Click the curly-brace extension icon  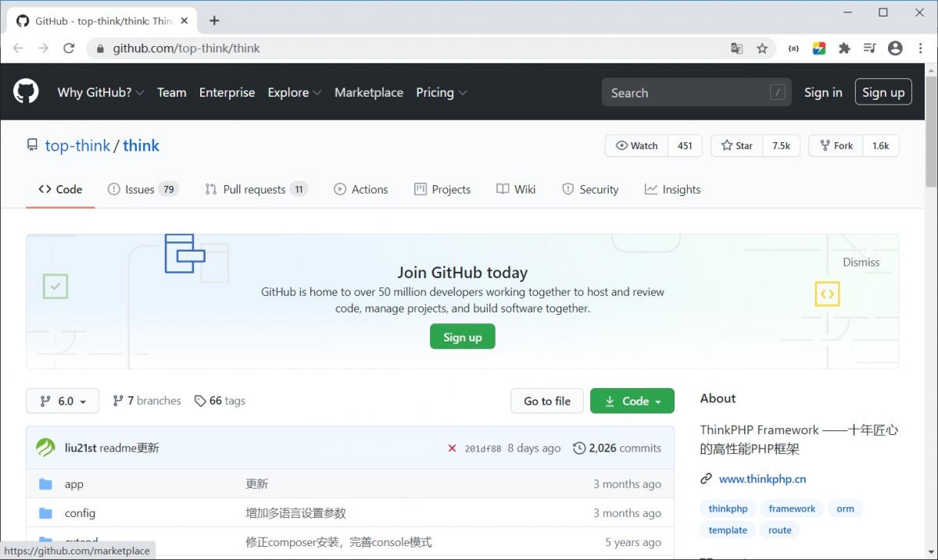793,48
